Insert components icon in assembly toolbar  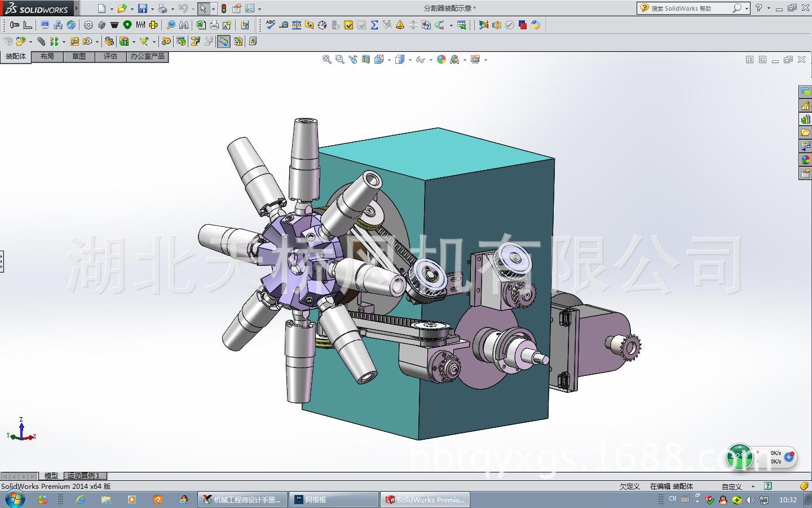pos(21,41)
